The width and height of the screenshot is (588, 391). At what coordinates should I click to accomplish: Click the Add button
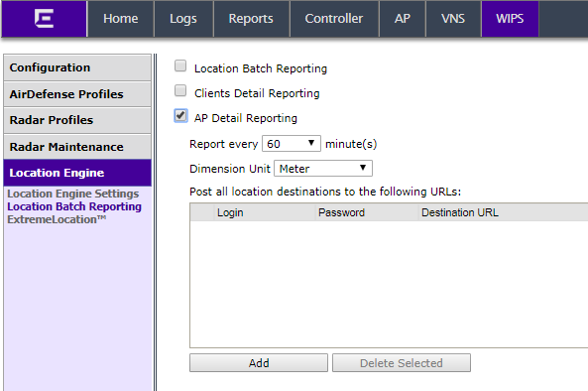coord(259,363)
